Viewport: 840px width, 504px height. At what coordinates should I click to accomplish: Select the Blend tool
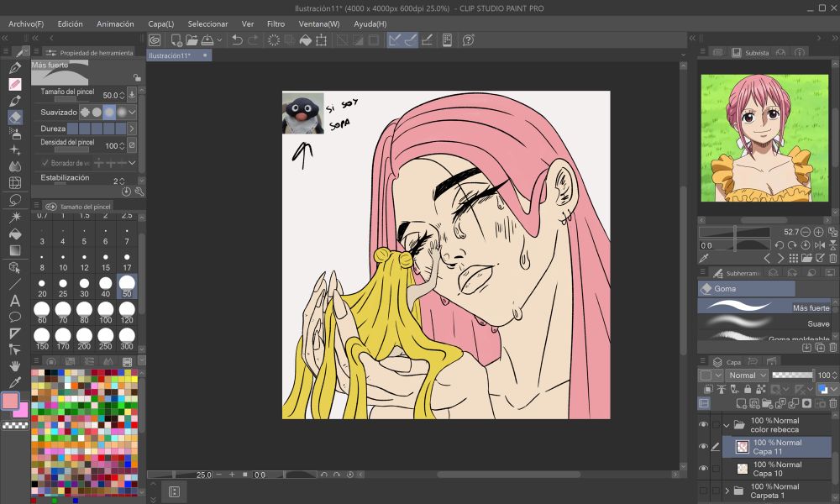coord(15,166)
